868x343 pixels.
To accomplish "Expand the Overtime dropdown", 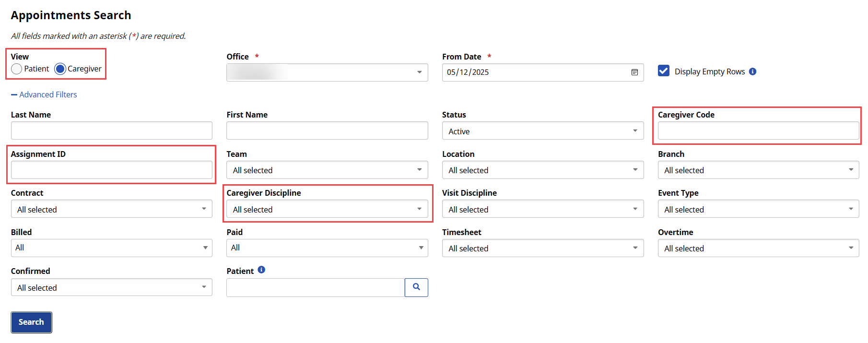I will click(x=758, y=248).
